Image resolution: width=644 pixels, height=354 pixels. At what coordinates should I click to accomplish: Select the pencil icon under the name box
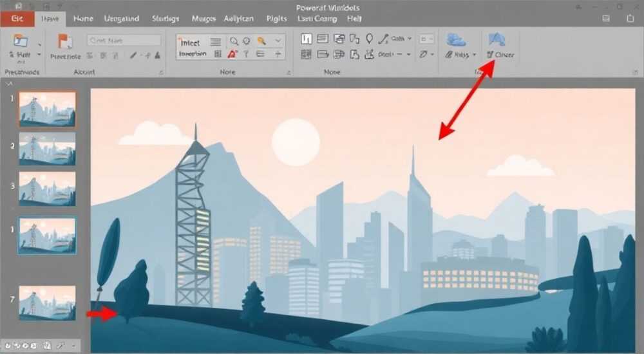pyautogui.click(x=133, y=55)
